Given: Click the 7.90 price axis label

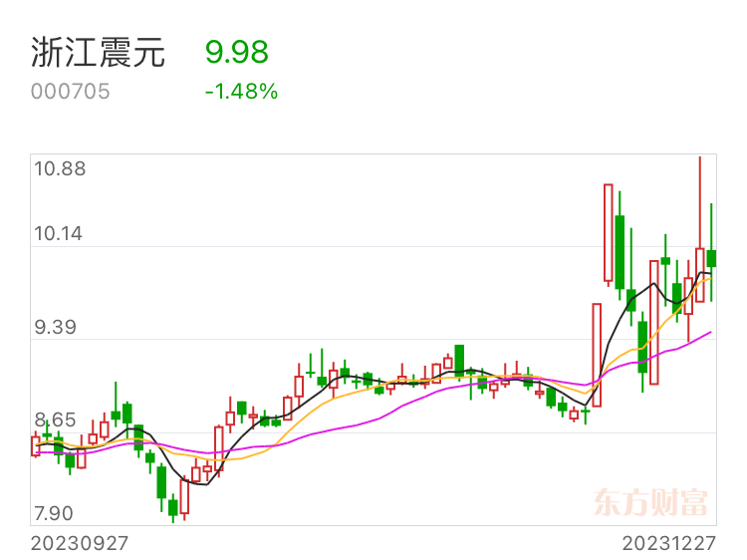Looking at the screenshot, I should pyautogui.click(x=54, y=514).
